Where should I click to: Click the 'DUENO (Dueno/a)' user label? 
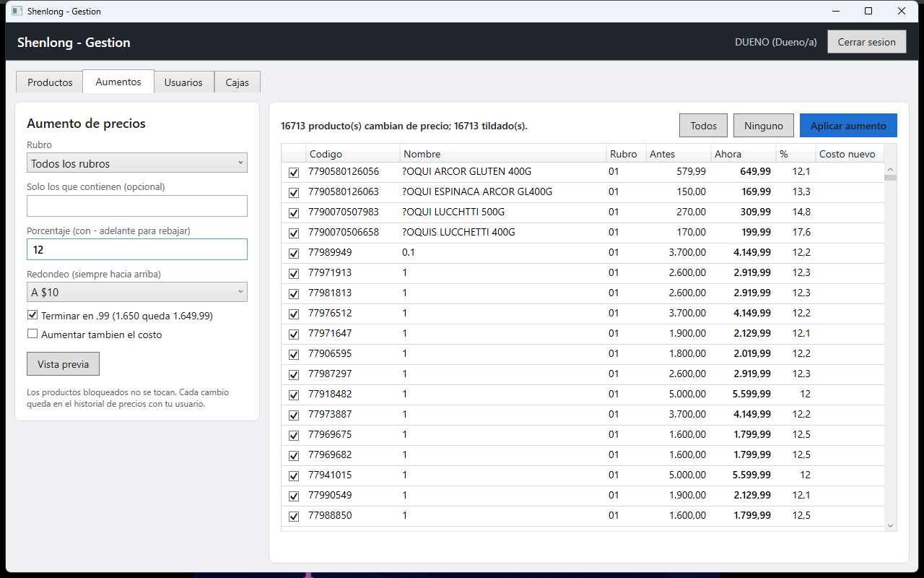coord(776,42)
